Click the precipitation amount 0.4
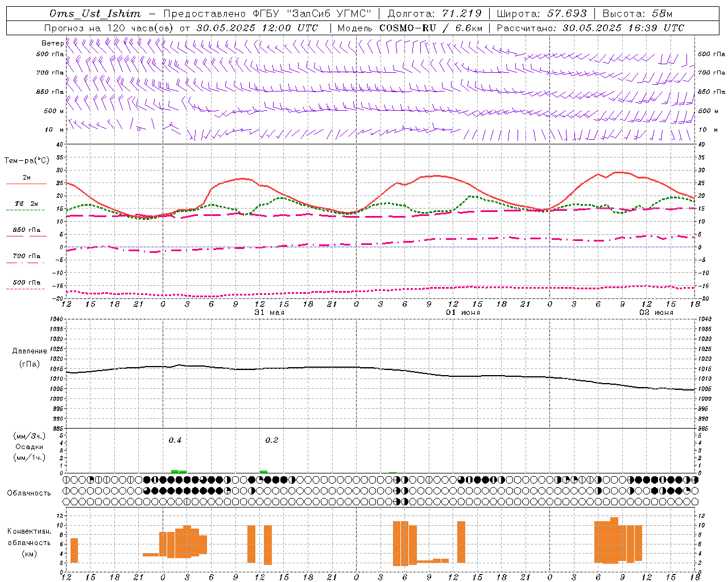Viewport: 728px width, 582px height. 175,440
